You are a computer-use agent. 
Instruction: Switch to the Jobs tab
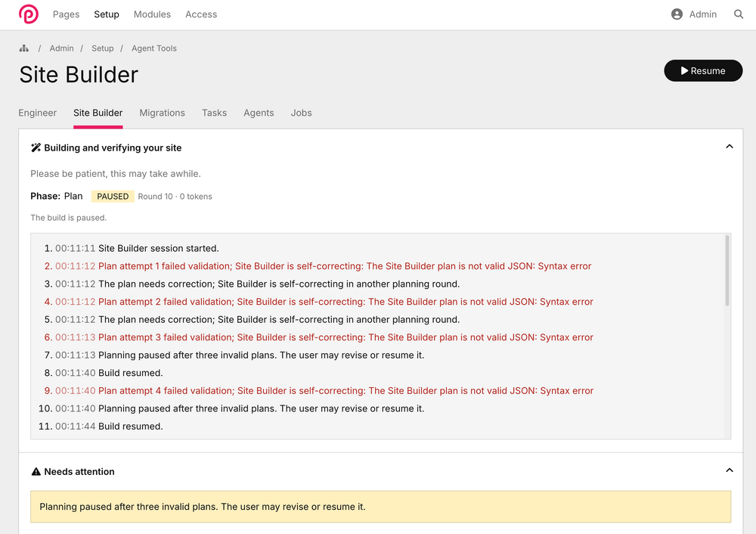302,113
